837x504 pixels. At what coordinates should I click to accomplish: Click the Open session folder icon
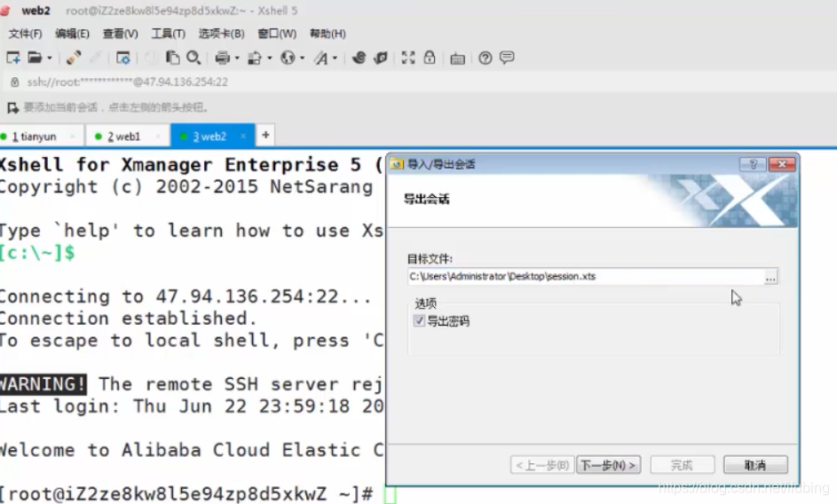coord(35,57)
